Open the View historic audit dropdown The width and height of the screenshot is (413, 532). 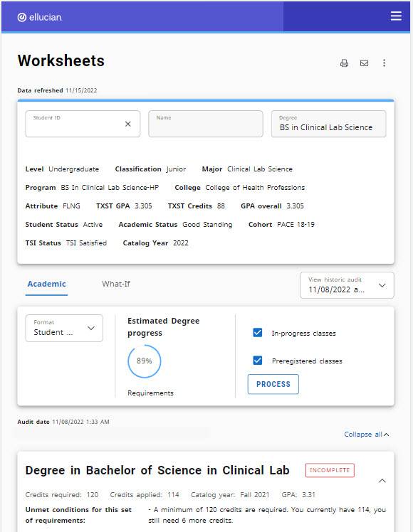(347, 285)
